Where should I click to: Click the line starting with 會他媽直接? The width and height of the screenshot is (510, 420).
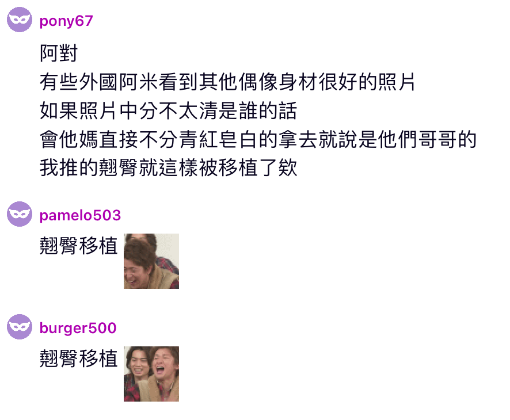(258, 139)
